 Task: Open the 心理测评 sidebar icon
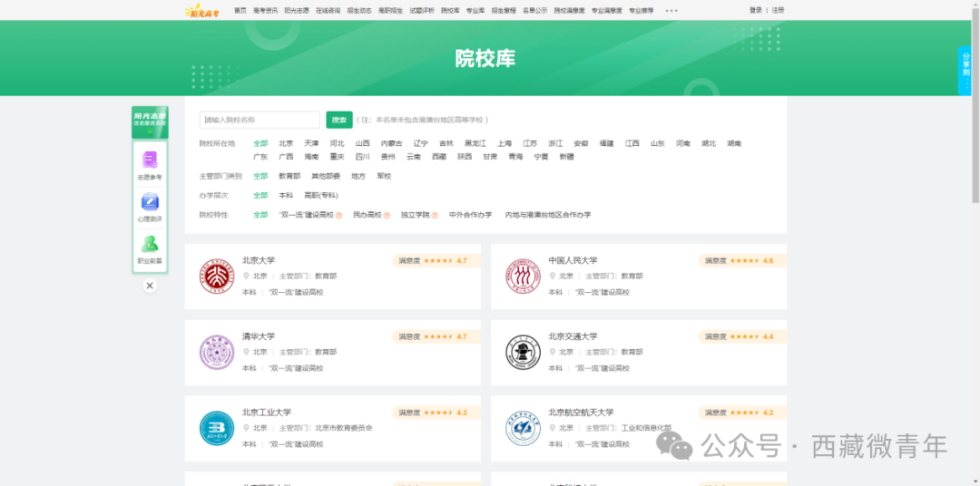pyautogui.click(x=150, y=208)
